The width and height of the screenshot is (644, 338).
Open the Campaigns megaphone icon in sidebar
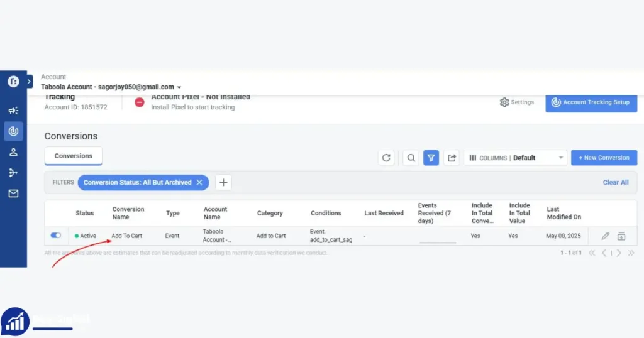(13, 111)
